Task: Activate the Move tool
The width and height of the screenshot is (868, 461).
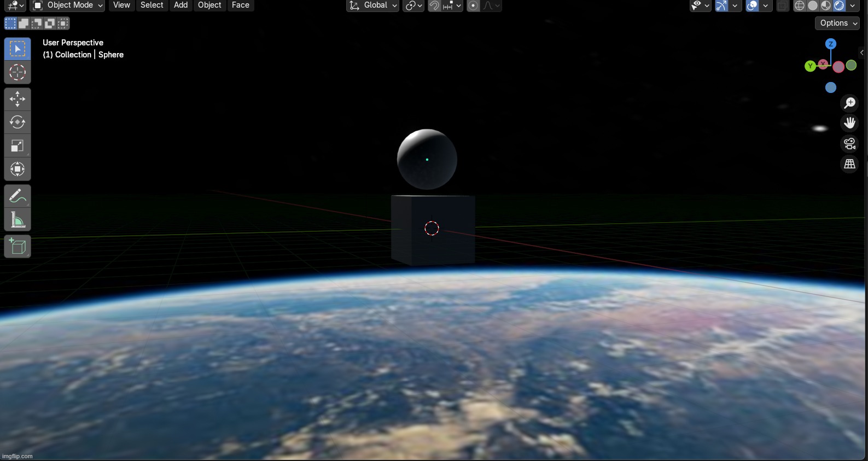Action: (x=18, y=99)
